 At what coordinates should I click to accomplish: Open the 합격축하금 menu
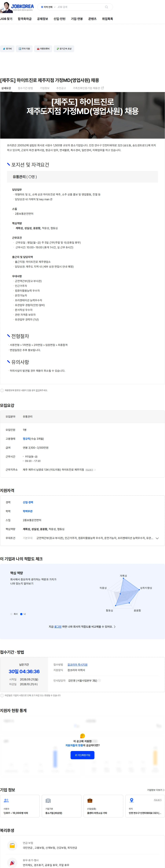[25, 19]
